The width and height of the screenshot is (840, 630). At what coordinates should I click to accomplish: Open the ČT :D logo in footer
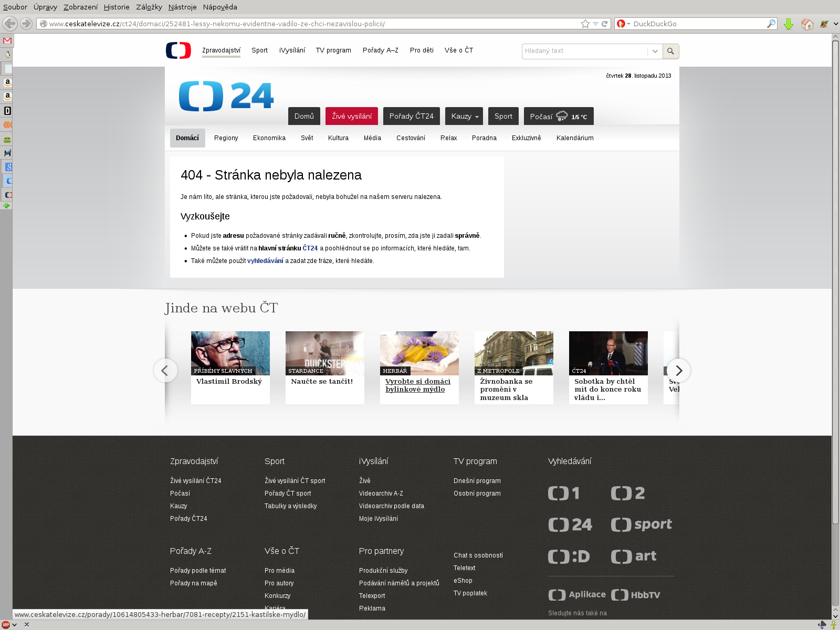569,556
